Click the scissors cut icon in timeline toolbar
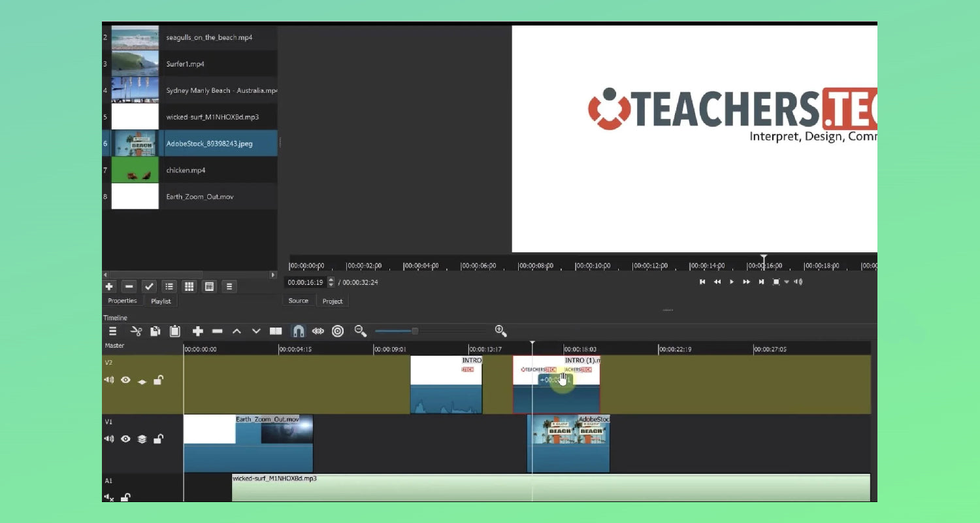The height and width of the screenshot is (523, 980). 136,331
